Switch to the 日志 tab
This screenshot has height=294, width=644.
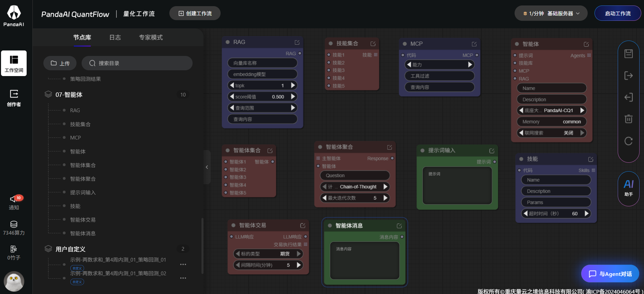tap(115, 38)
